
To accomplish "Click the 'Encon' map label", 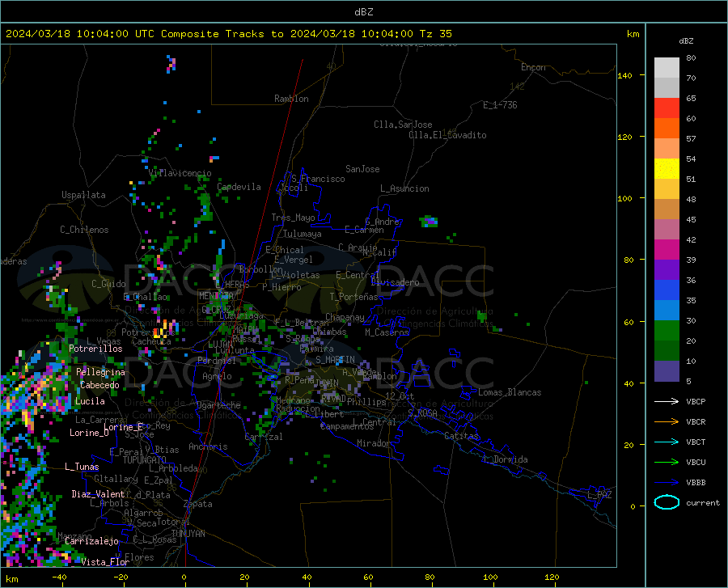I will 533,67.
